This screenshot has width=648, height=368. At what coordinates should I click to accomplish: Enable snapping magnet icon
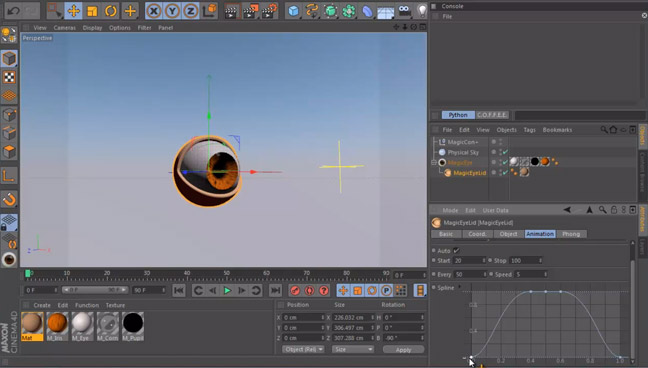[x=9, y=199]
